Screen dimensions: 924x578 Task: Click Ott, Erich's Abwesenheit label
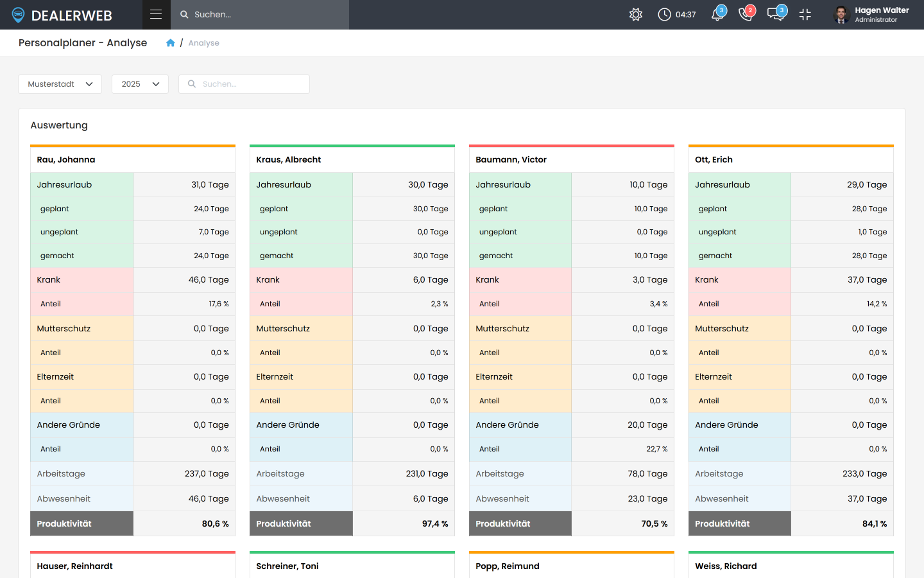point(722,498)
